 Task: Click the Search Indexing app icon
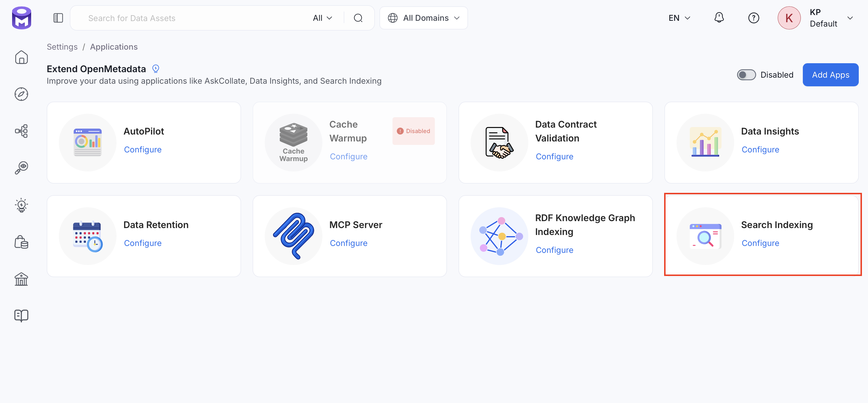tap(705, 236)
